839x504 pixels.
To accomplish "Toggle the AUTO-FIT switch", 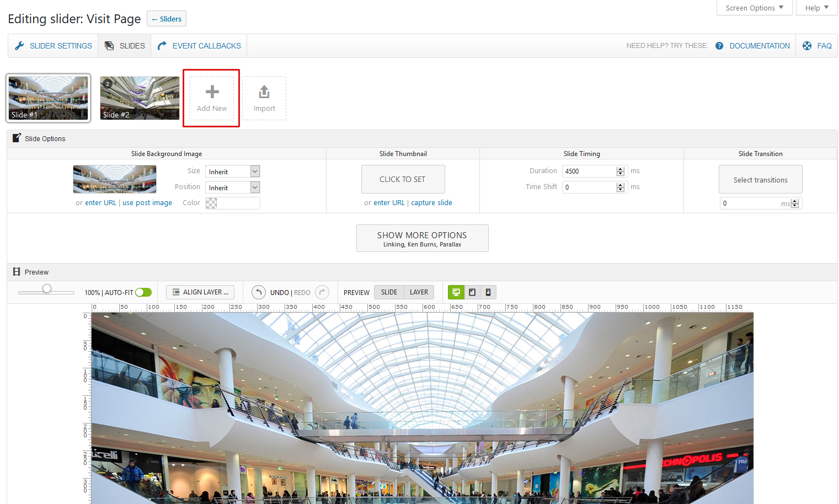I will (x=143, y=292).
